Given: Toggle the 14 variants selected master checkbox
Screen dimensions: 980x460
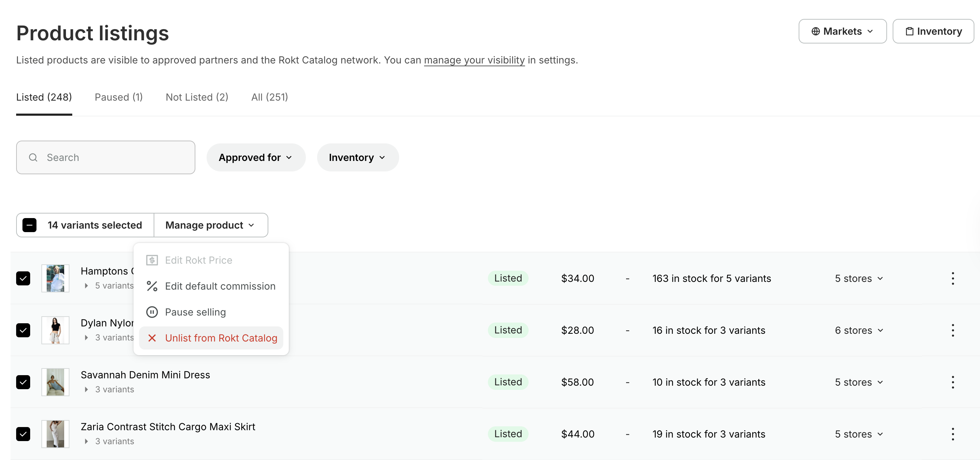Looking at the screenshot, I should coord(29,225).
